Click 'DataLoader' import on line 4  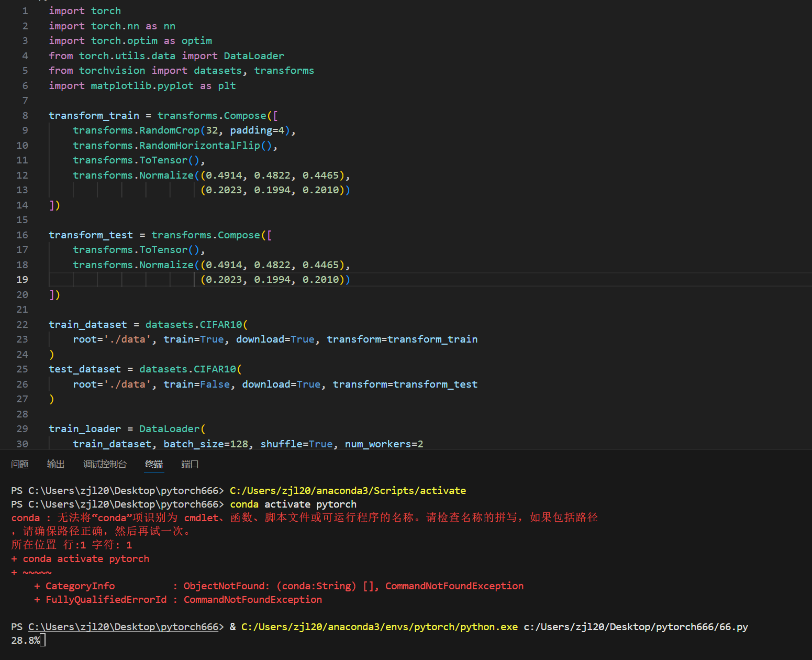pyautogui.click(x=254, y=56)
